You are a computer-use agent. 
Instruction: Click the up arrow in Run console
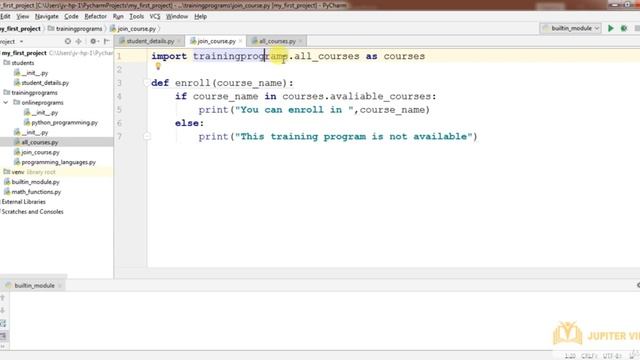[3, 298]
